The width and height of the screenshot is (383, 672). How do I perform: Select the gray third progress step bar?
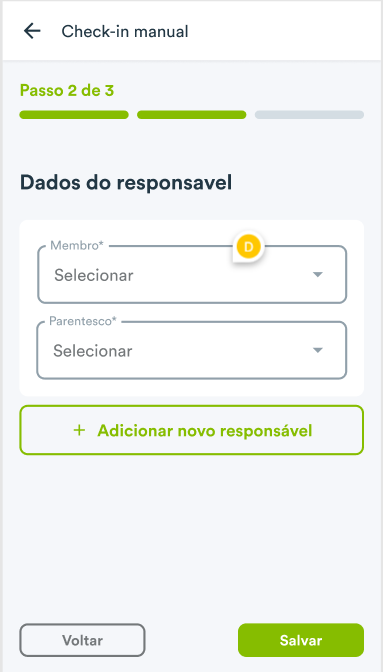(x=309, y=115)
